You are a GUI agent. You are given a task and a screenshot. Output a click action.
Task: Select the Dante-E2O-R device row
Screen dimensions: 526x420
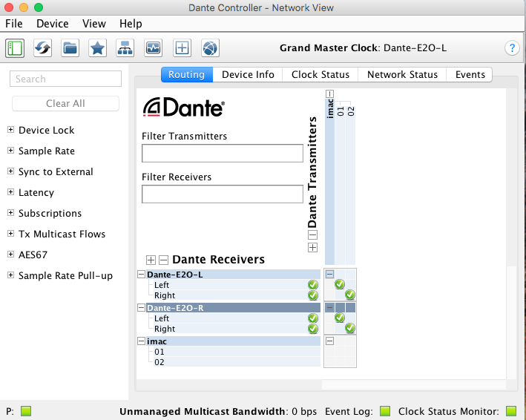(233, 308)
